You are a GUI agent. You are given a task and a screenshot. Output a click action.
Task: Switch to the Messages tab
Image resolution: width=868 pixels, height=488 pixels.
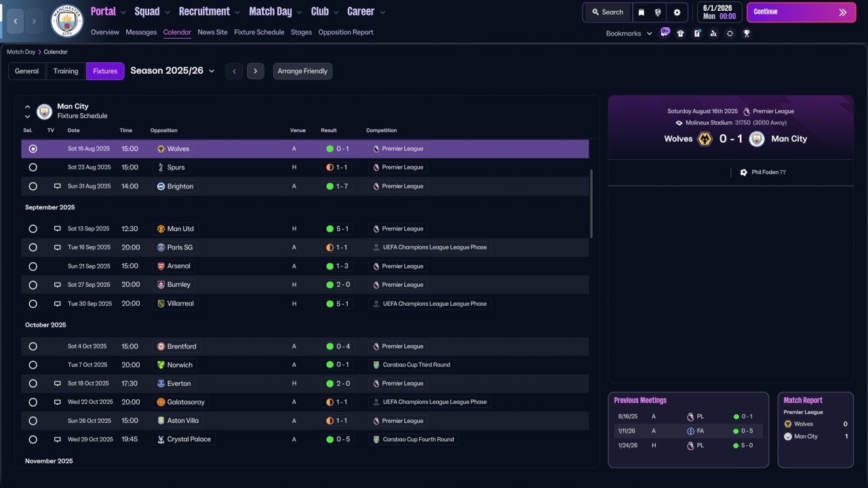(141, 33)
